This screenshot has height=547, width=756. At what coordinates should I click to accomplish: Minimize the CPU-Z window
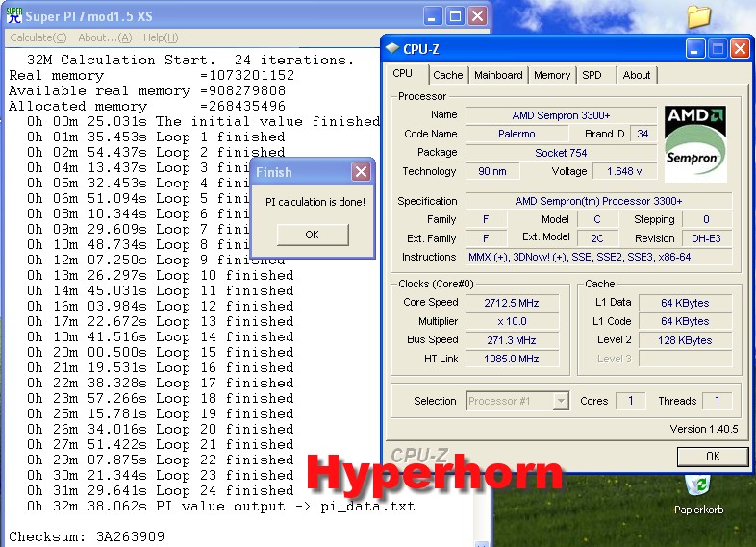694,49
